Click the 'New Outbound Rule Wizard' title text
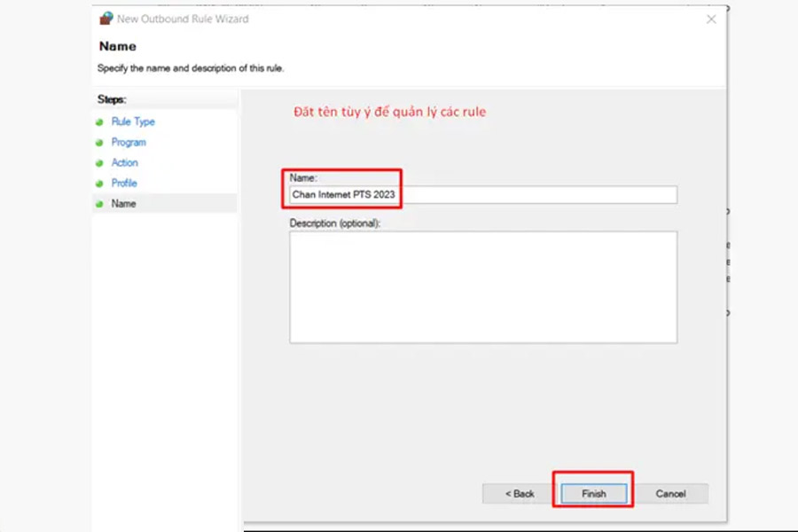Image resolution: width=798 pixels, height=532 pixels. (183, 19)
